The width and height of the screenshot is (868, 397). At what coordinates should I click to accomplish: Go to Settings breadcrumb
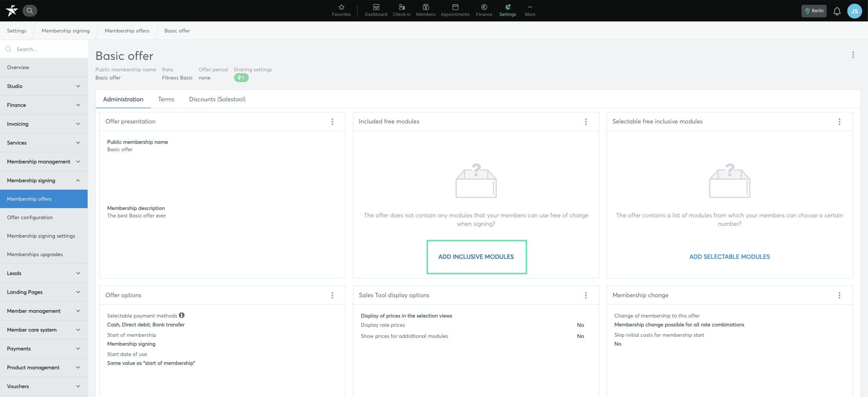pos(17,31)
